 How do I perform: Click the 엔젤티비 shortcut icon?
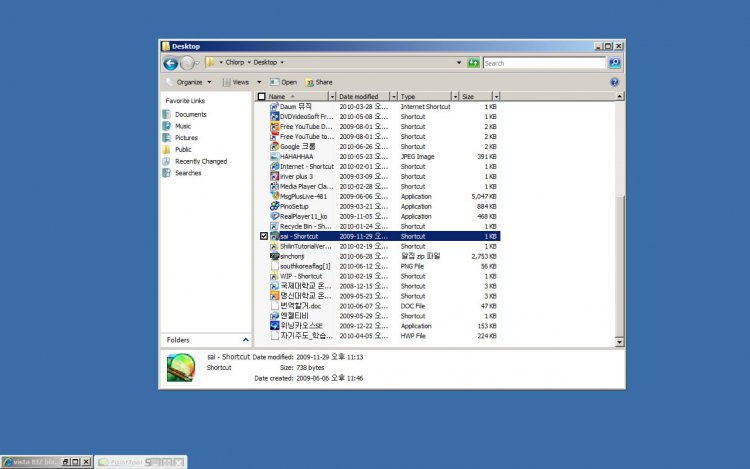tap(275, 316)
